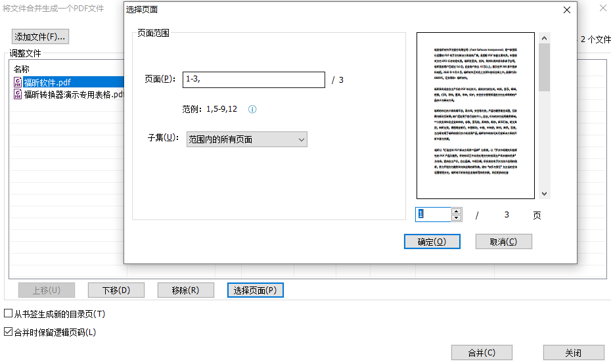
Task: Decrease page number with down stepper arrow
Action: [456, 218]
